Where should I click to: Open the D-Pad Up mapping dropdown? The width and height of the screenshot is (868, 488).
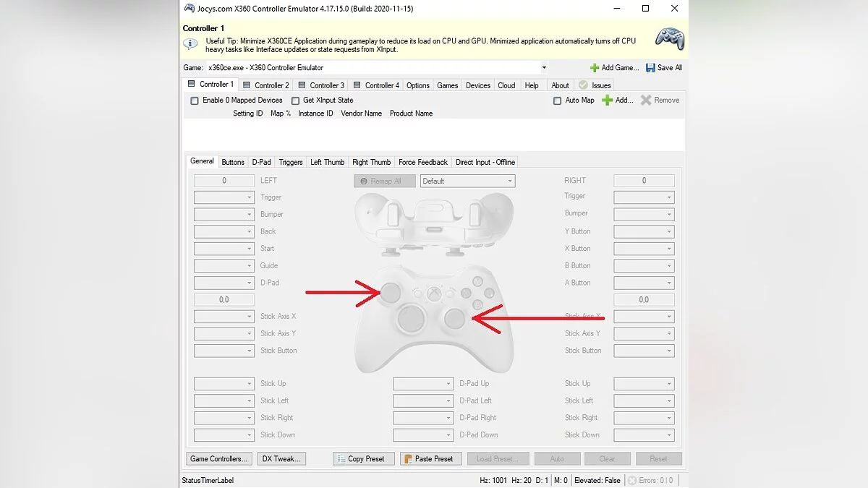[x=423, y=384]
